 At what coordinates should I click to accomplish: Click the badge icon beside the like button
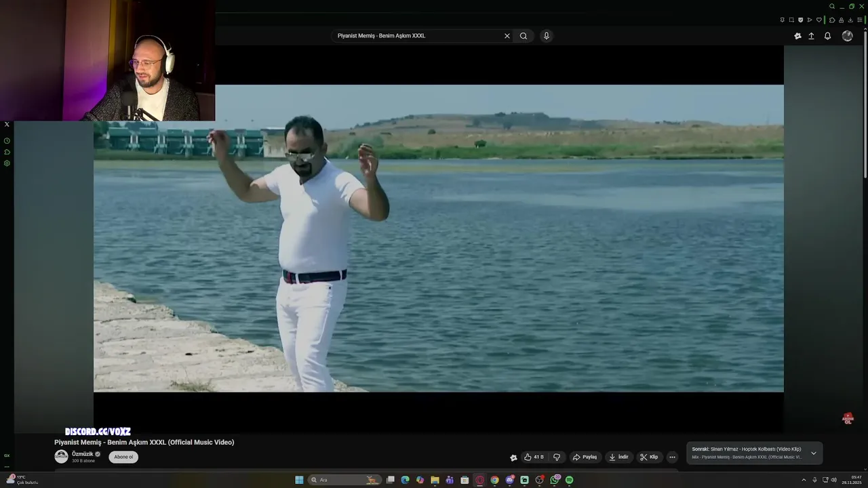[x=513, y=457]
